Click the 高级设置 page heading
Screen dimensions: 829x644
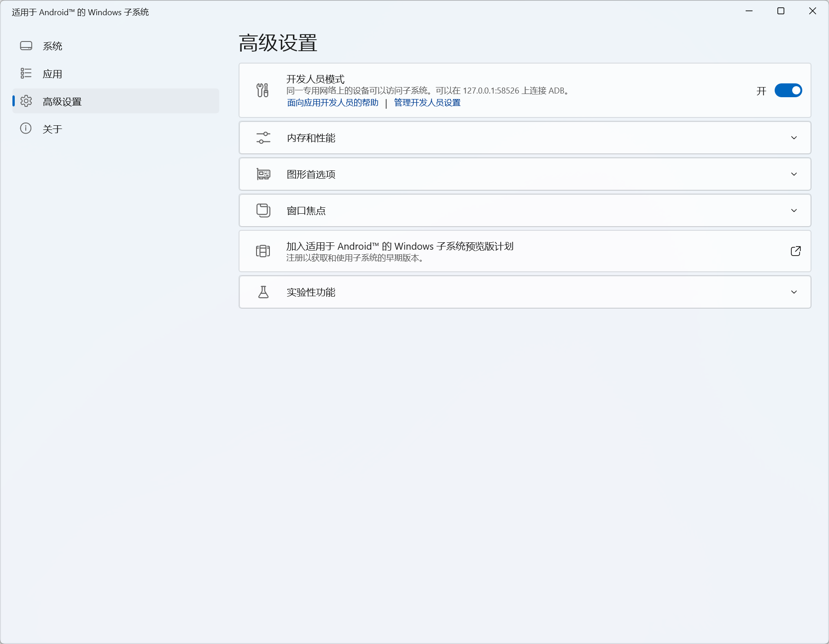278,43
